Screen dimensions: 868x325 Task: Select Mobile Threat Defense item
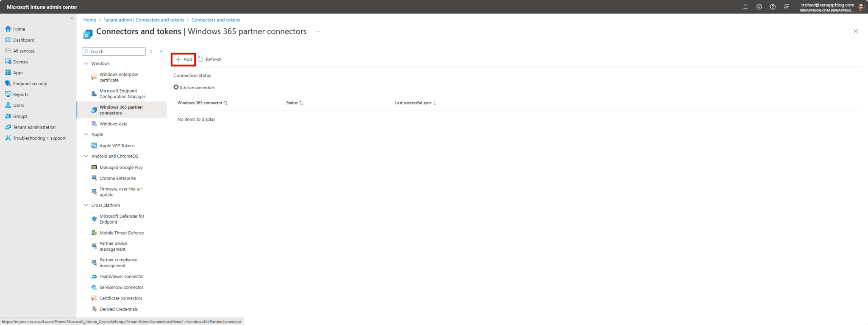click(122, 233)
